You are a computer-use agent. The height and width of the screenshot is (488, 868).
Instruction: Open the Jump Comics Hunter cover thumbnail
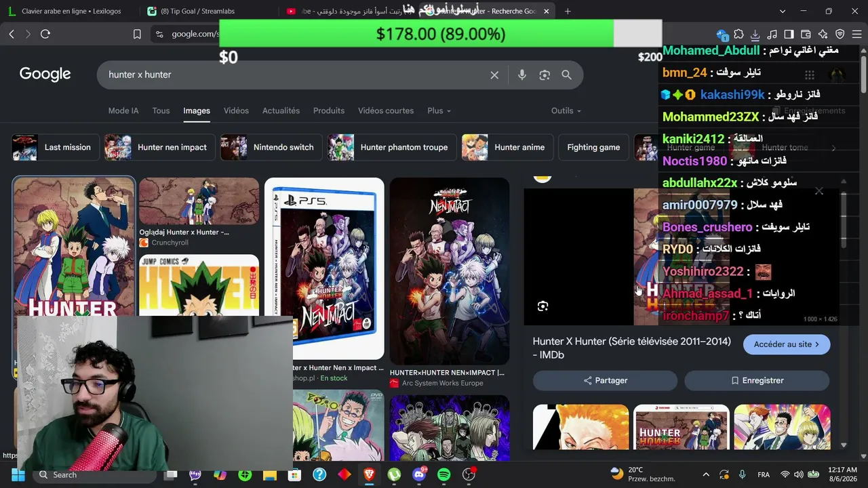pyautogui.click(x=199, y=285)
